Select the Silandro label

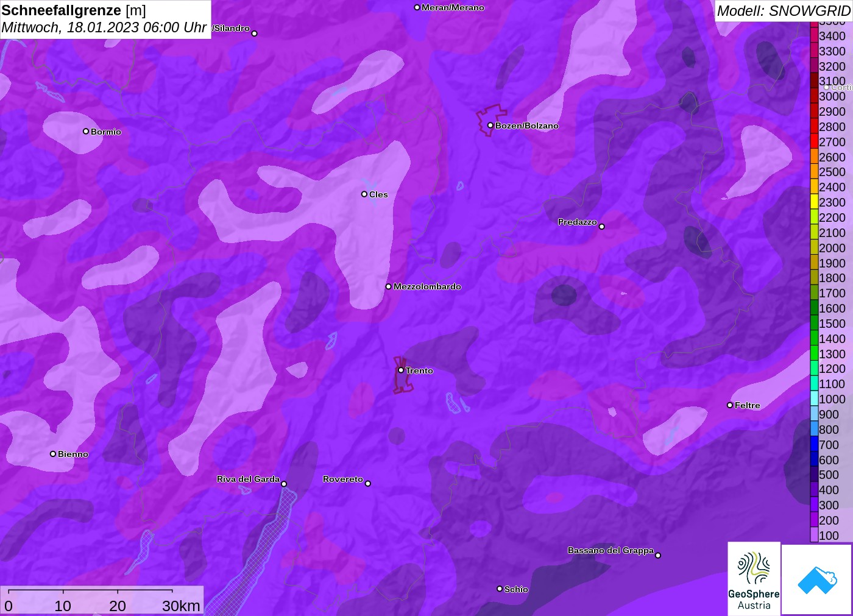tap(232, 28)
